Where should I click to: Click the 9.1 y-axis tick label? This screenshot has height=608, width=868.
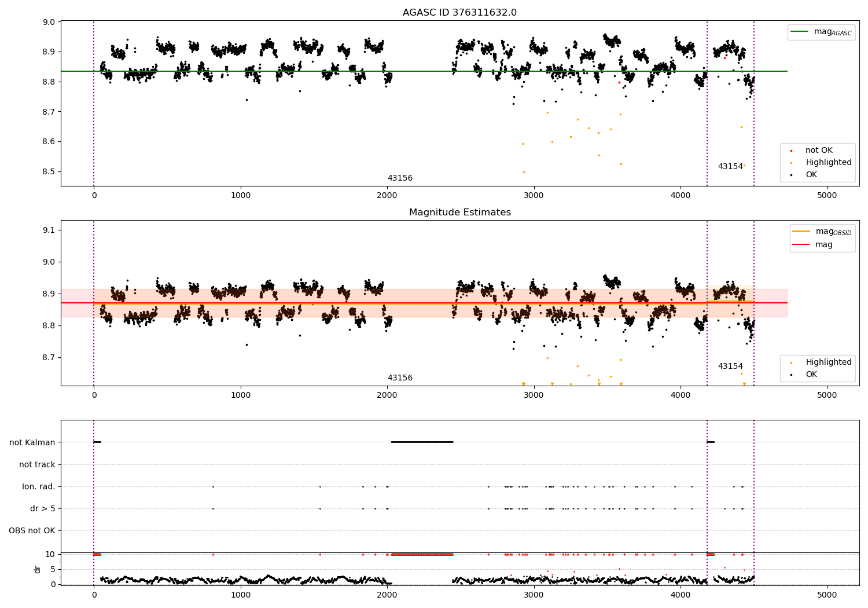(x=49, y=230)
